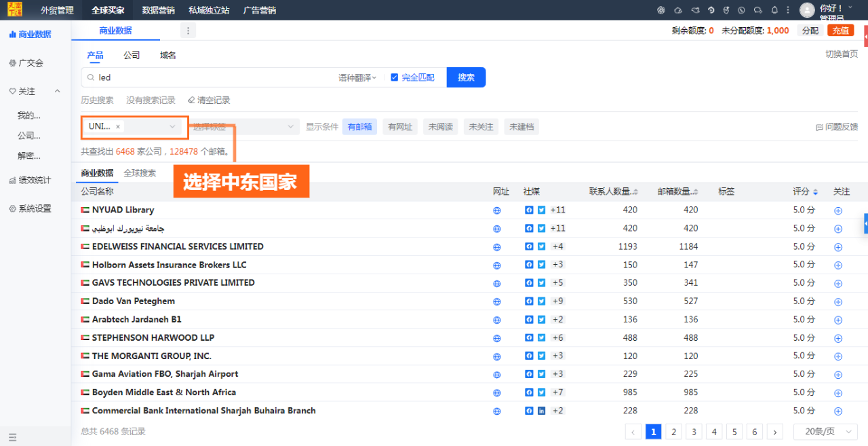Follow STEPHENSON HARWOOD LLP with plus icon

click(838, 338)
